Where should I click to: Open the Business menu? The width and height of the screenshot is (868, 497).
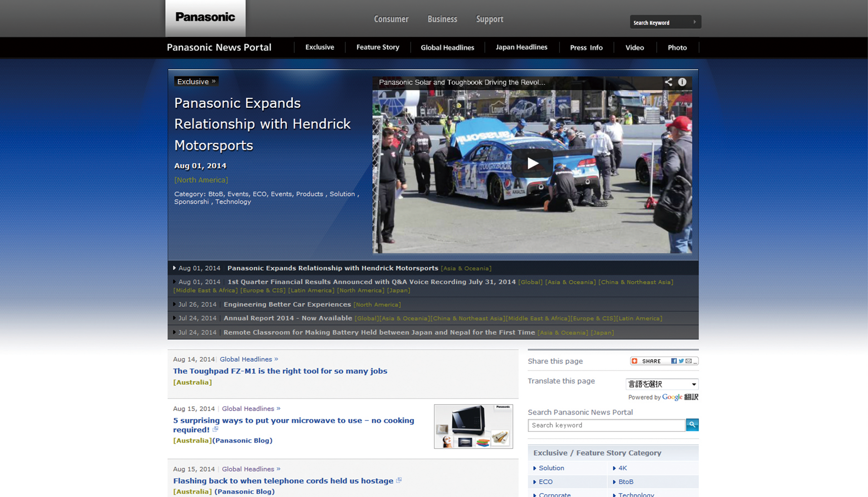coord(442,19)
